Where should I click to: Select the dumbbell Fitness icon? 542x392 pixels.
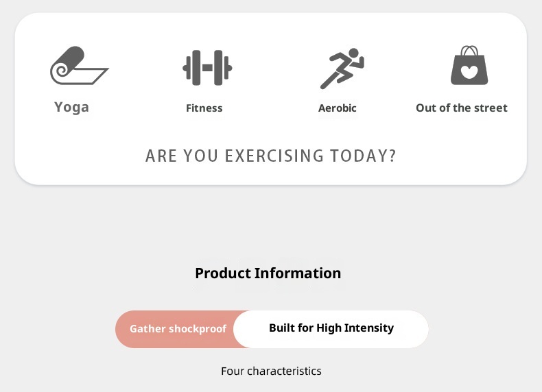point(207,68)
